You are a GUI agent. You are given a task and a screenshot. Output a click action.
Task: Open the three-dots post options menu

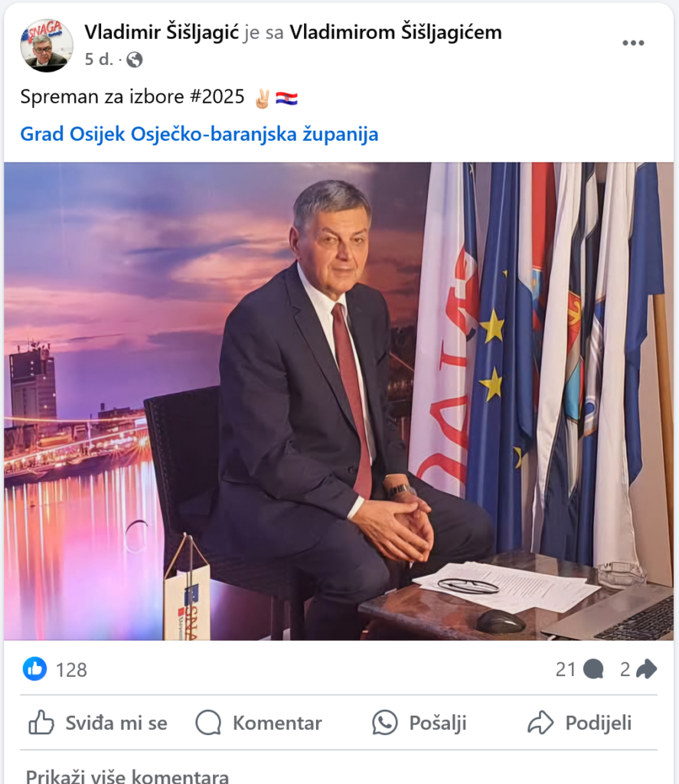click(633, 43)
